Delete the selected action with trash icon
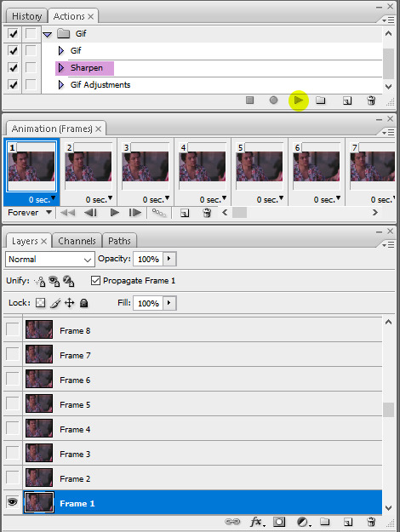Image resolution: width=400 pixels, height=532 pixels. pyautogui.click(x=372, y=100)
